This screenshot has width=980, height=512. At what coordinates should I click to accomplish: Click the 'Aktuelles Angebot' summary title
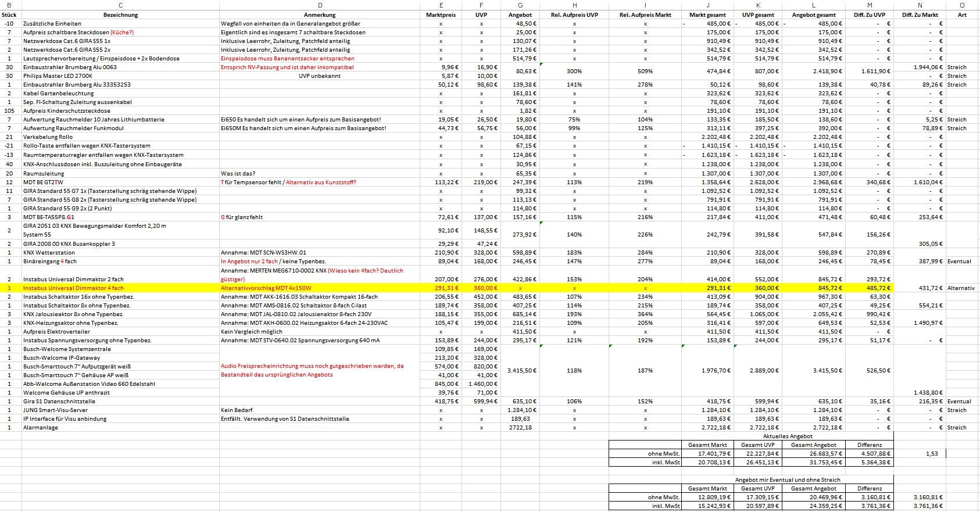pyautogui.click(x=788, y=436)
